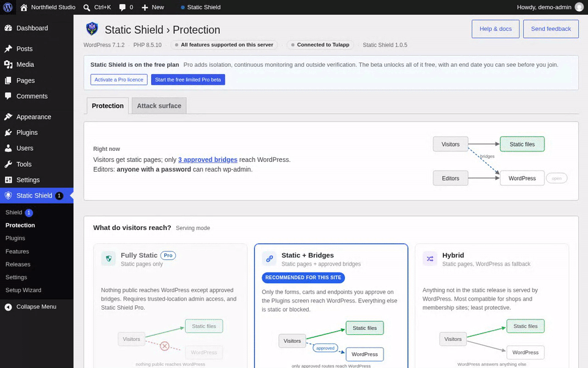Open the comments bubble in admin bar
This screenshot has width=588, height=368.
(x=123, y=7)
